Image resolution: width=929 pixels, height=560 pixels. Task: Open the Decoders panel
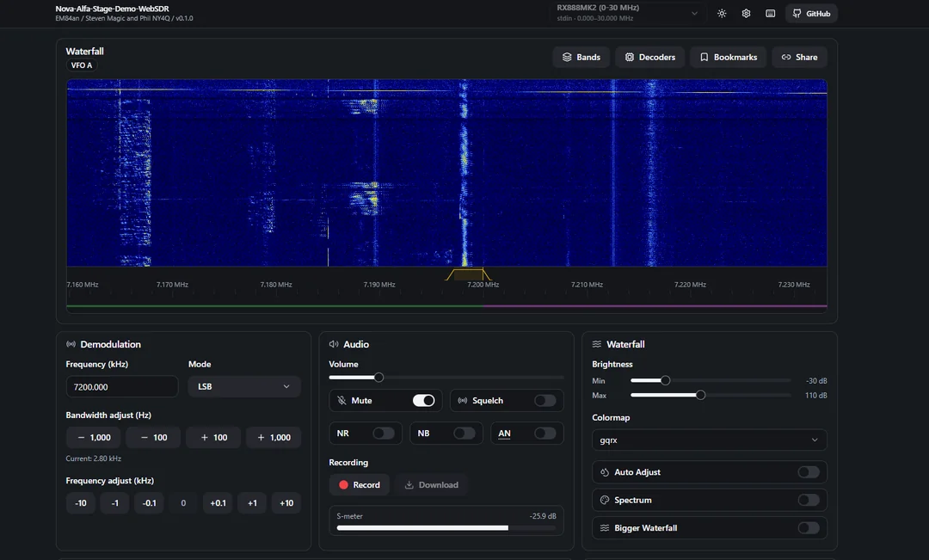[649, 57]
